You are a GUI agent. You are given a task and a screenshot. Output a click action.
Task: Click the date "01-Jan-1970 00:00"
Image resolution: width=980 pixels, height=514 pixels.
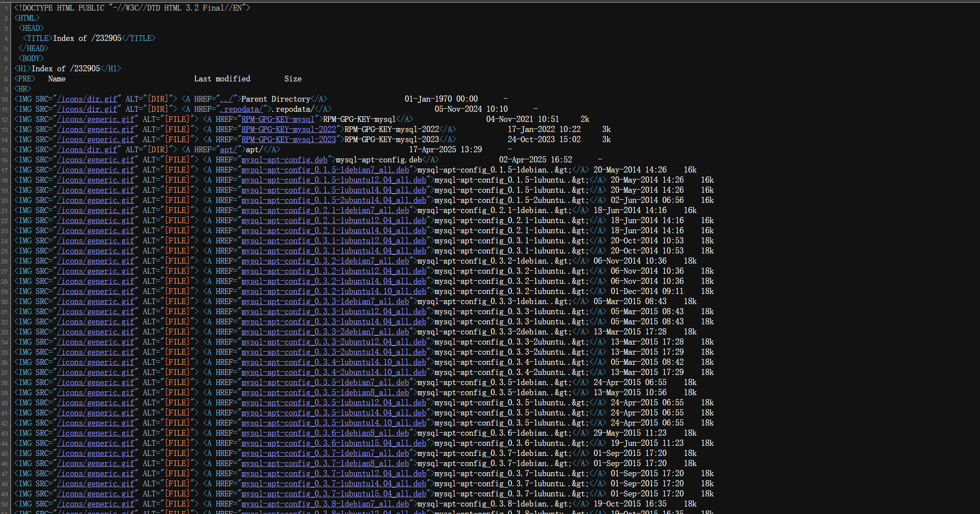pos(441,99)
